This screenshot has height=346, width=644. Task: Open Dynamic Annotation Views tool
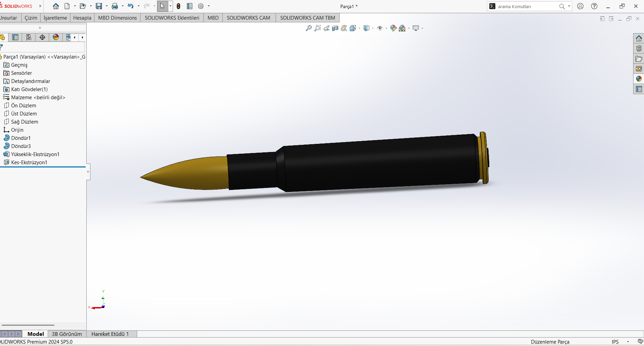click(x=344, y=28)
